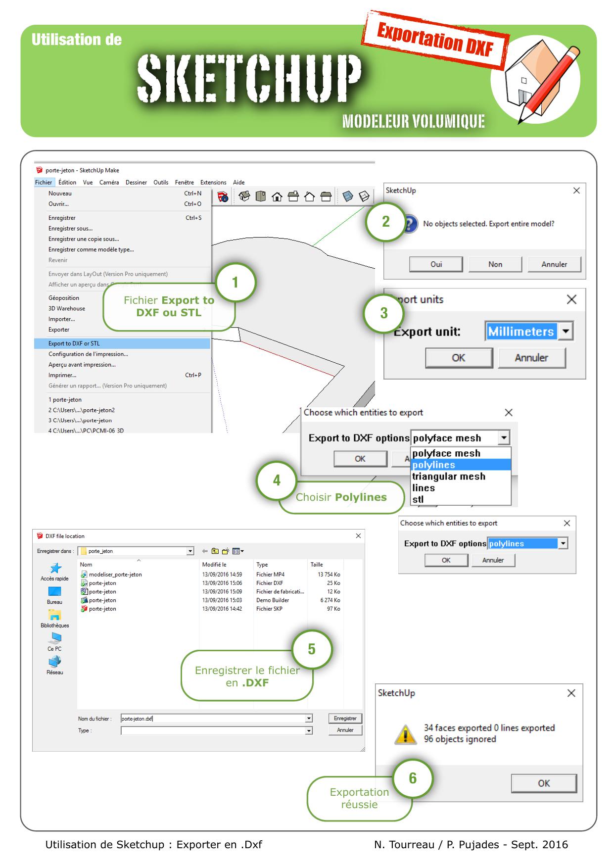Open the Millimeters export unit dropdown
The height and width of the screenshot is (868, 613).
[x=566, y=331]
